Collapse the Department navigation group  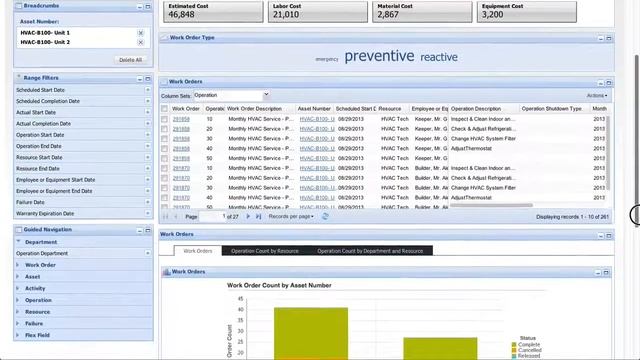[x=18, y=242]
